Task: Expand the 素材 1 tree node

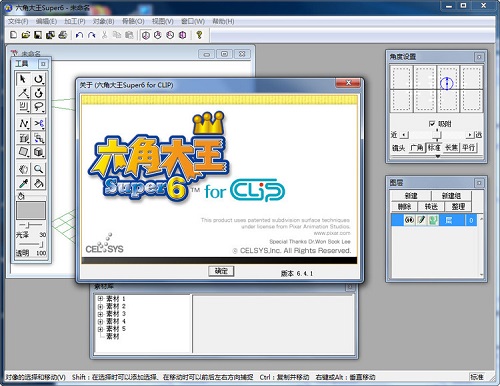Action: pyautogui.click(x=100, y=298)
